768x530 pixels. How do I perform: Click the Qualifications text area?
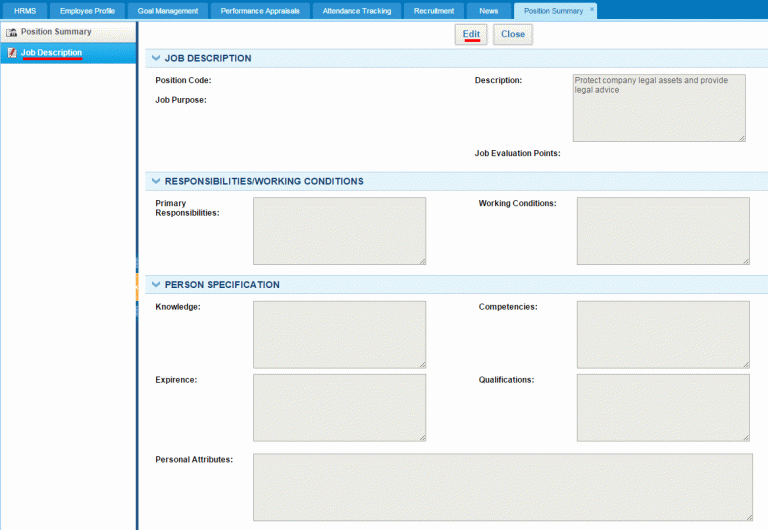tap(663, 408)
